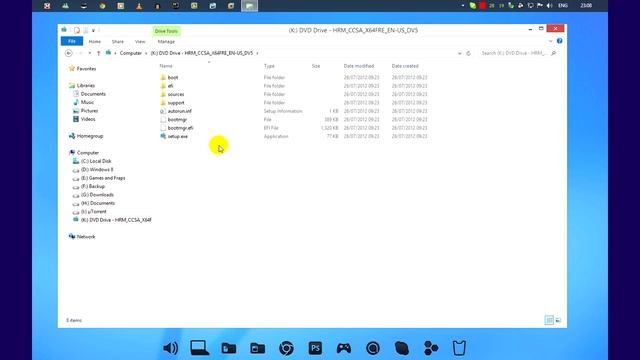Launch Chrome from the dock
Screen dimensions: 640x360
click(286, 348)
